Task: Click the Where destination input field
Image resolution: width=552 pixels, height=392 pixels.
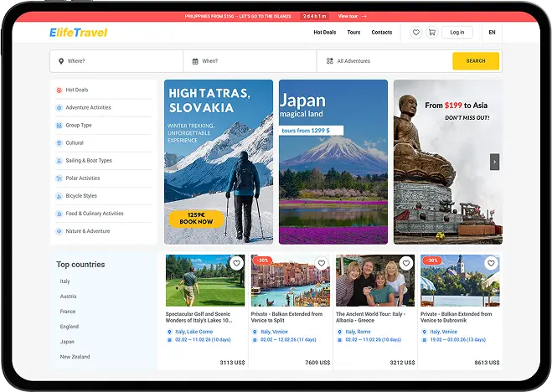Action: point(117,61)
